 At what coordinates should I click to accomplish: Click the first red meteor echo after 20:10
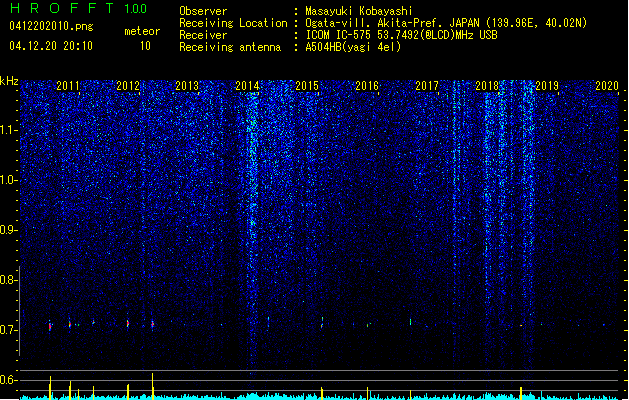50,326
